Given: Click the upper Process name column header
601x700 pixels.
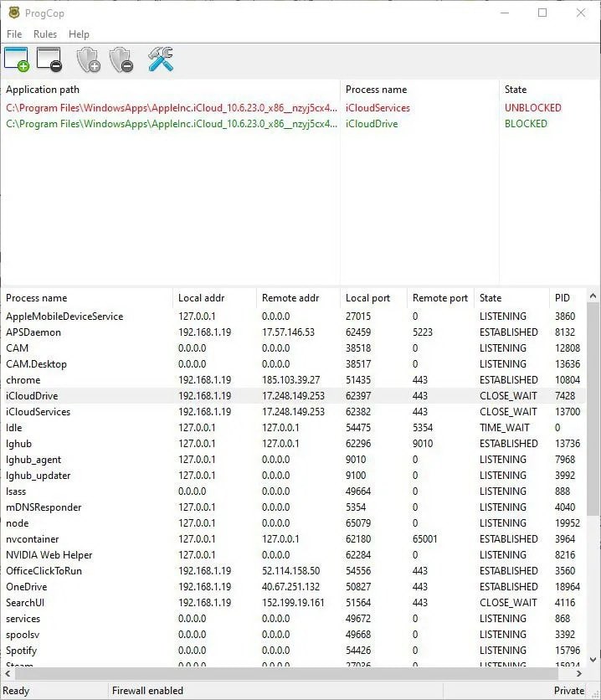Looking at the screenshot, I should tap(419, 90).
